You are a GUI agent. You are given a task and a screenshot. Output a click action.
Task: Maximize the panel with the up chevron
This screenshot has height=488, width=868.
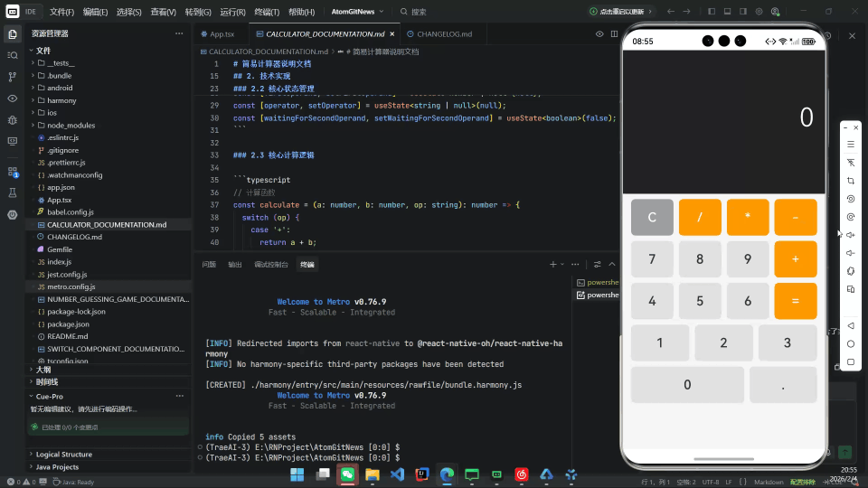(612, 265)
